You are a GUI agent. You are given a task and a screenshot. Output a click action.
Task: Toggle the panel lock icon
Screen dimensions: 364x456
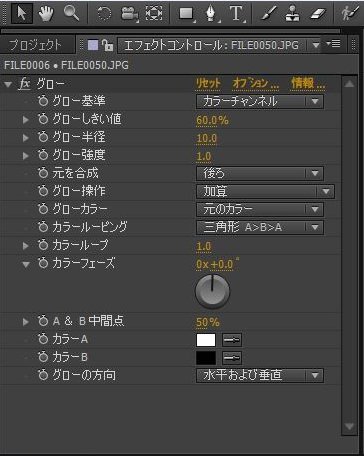107,45
